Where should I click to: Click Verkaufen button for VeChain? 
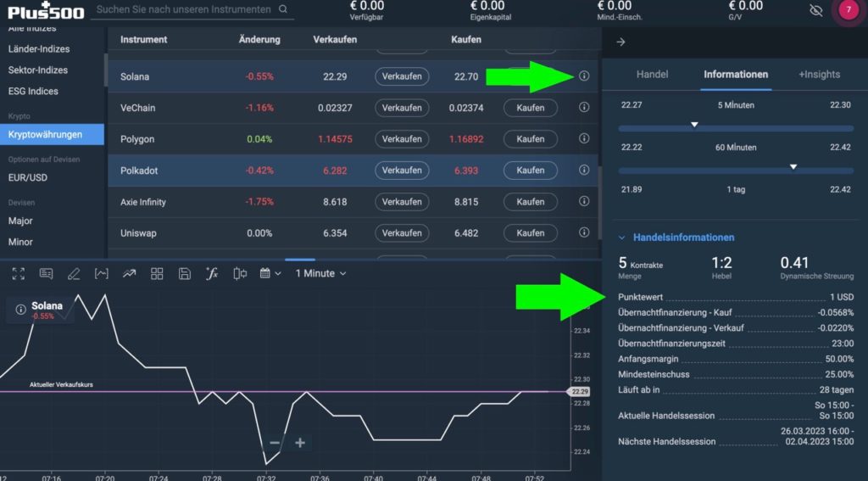click(402, 108)
